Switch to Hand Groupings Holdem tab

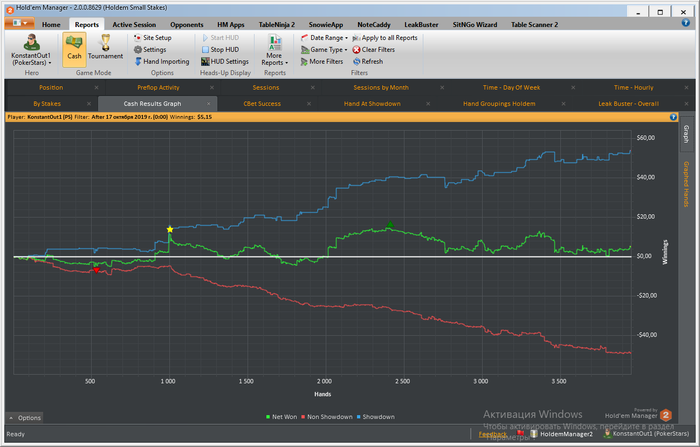point(499,104)
